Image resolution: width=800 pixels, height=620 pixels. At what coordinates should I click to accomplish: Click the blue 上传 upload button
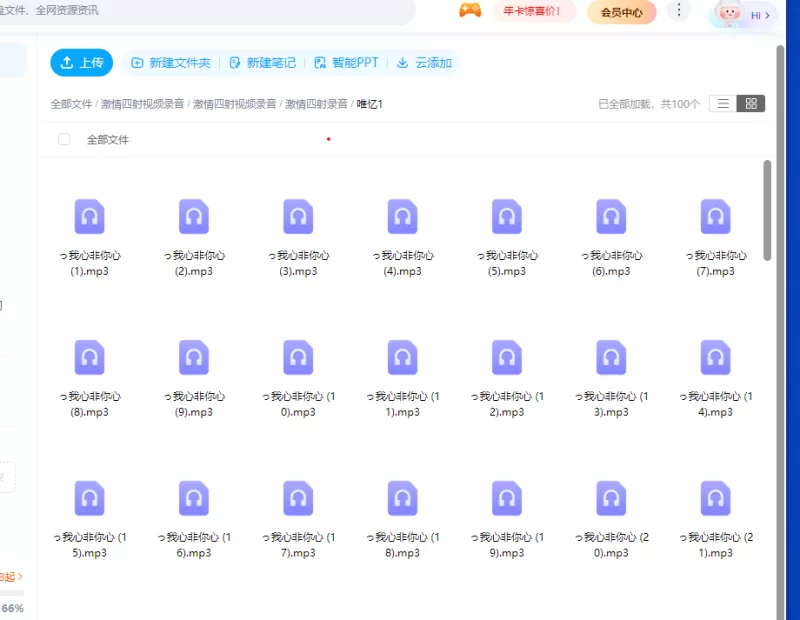82,62
